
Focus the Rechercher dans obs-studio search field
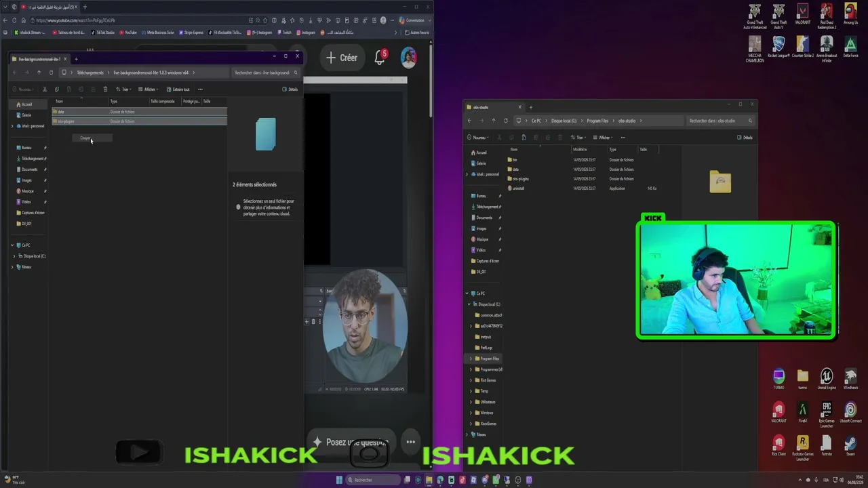coord(719,121)
